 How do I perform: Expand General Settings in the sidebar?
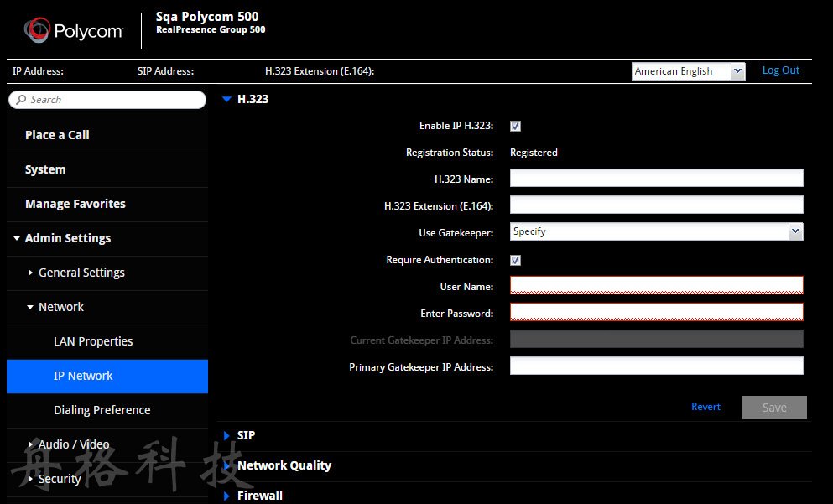point(30,273)
